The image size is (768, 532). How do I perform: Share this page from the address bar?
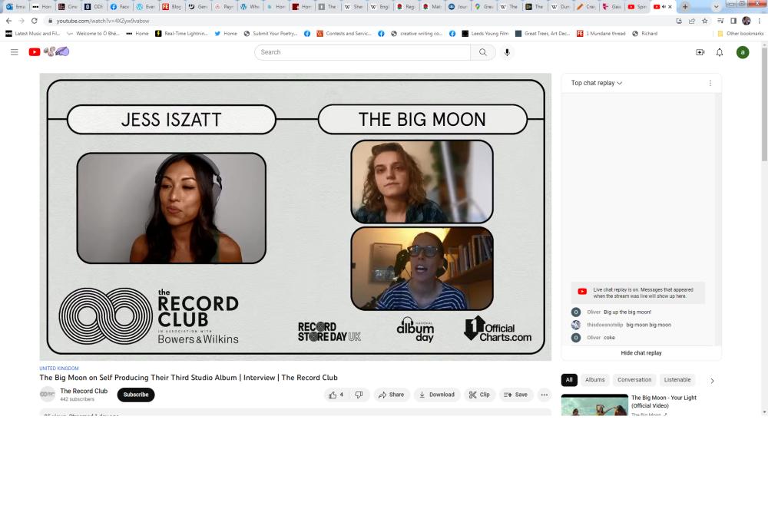(x=692, y=21)
